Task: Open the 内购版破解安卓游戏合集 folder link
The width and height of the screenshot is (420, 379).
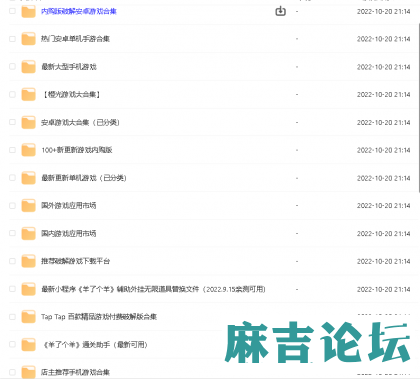Action: [79, 11]
